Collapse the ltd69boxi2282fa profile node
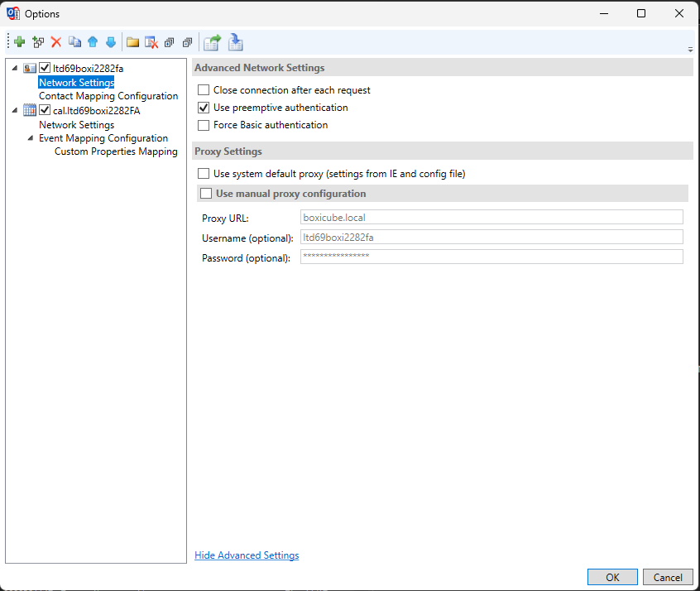The height and width of the screenshot is (591, 700). coord(15,69)
